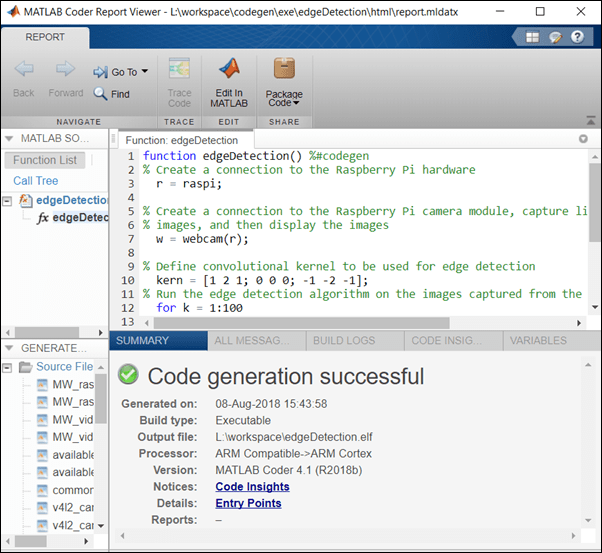Screen dimensions: 602x553
Task: Click the Find magnifier icon
Action: (x=101, y=94)
